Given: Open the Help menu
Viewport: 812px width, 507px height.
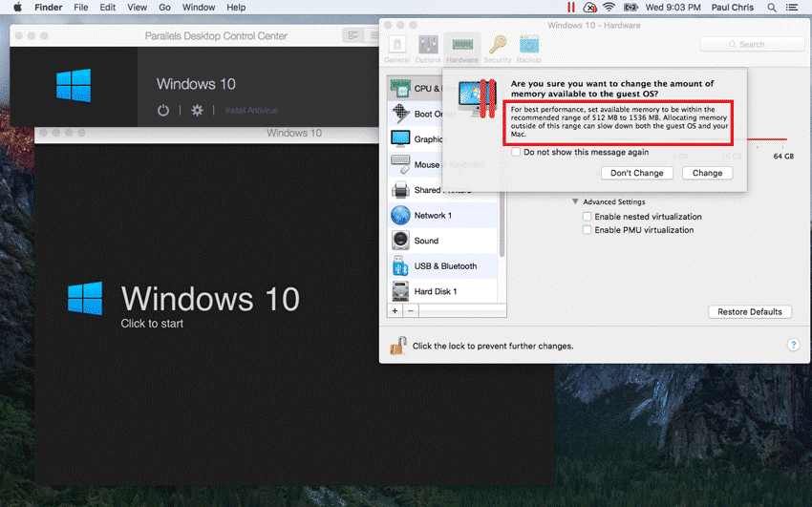Looking at the screenshot, I should point(236,8).
